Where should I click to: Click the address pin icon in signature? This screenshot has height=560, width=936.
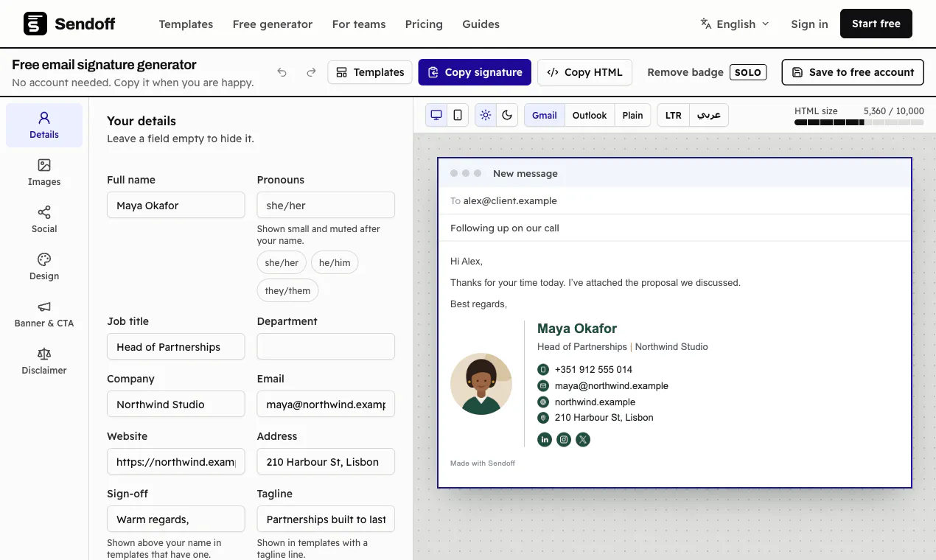543,418
